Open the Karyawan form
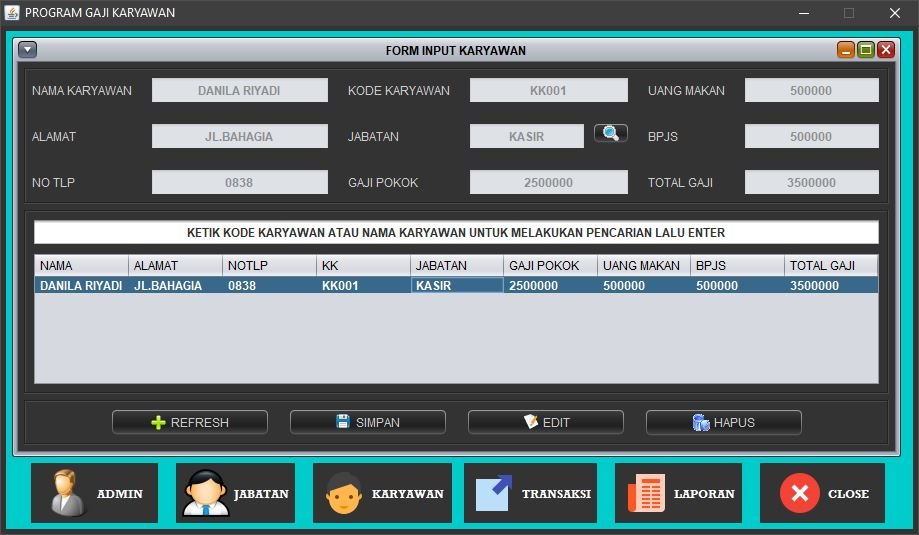Viewport: 919px width, 535px height. click(x=382, y=493)
